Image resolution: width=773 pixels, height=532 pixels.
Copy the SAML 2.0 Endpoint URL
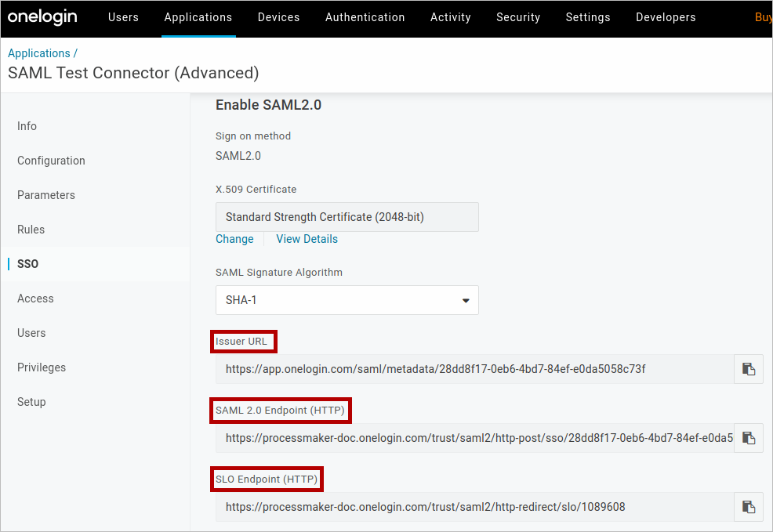click(x=749, y=438)
